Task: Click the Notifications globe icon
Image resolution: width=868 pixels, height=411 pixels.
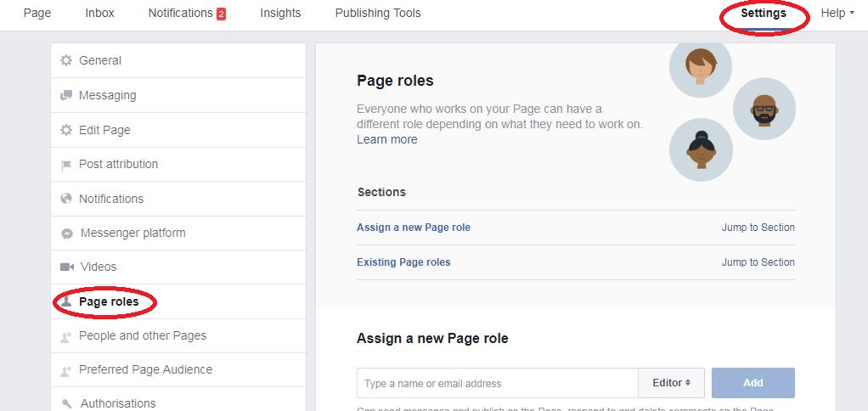Action: pyautogui.click(x=66, y=199)
